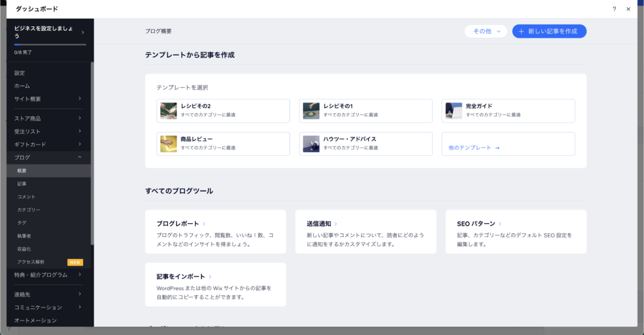The height and width of the screenshot is (335, 644).
Task: Click ブログ概要 breadcrumb text
Action: [x=158, y=31]
